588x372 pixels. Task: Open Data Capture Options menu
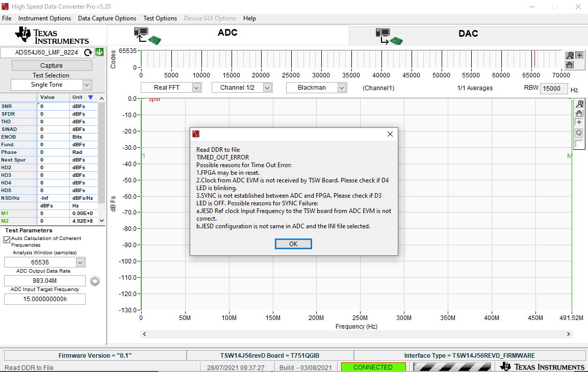107,18
